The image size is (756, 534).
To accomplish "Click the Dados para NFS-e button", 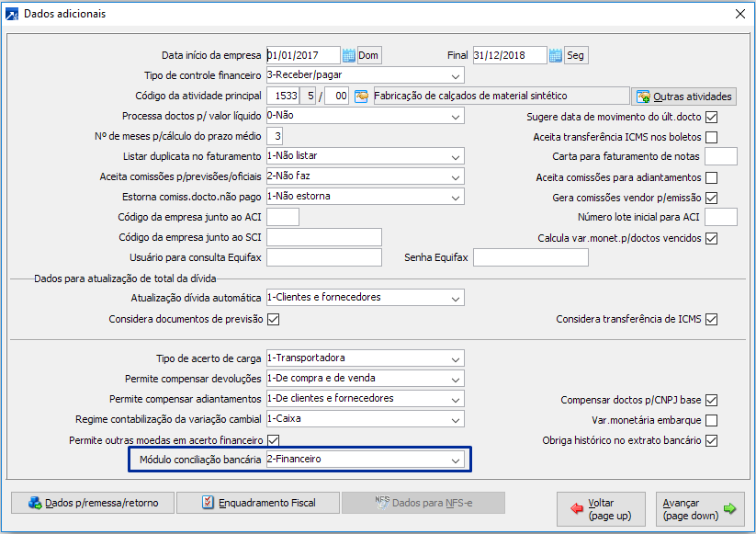I will coord(423,503).
